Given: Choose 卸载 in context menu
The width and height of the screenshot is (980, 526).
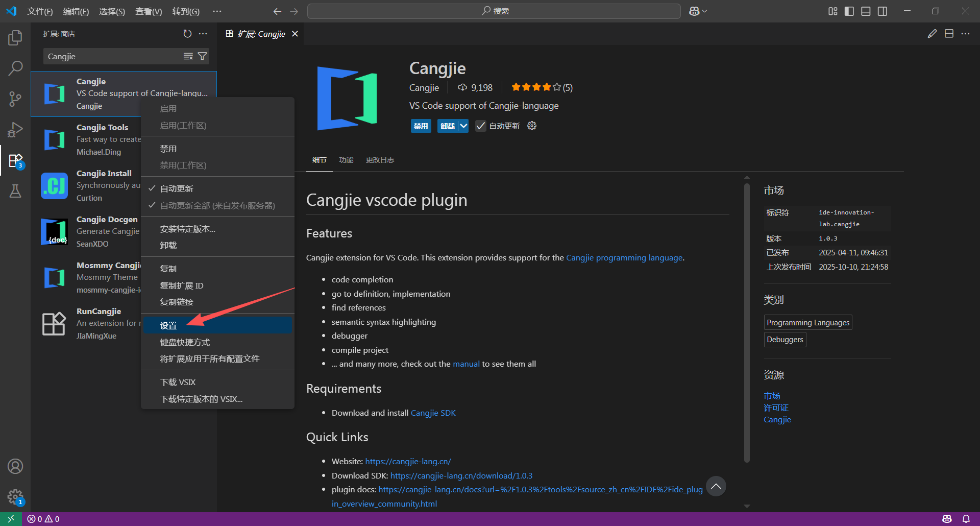Looking at the screenshot, I should tap(217, 245).
